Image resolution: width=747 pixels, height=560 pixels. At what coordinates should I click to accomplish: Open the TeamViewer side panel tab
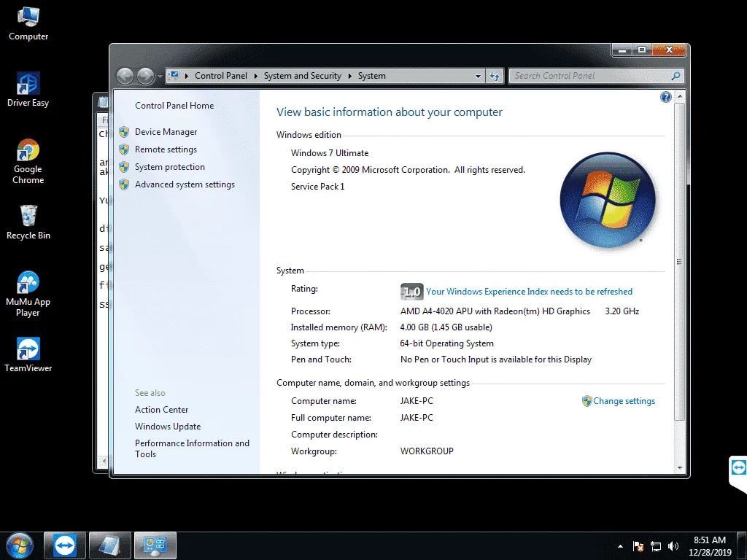[x=738, y=472]
